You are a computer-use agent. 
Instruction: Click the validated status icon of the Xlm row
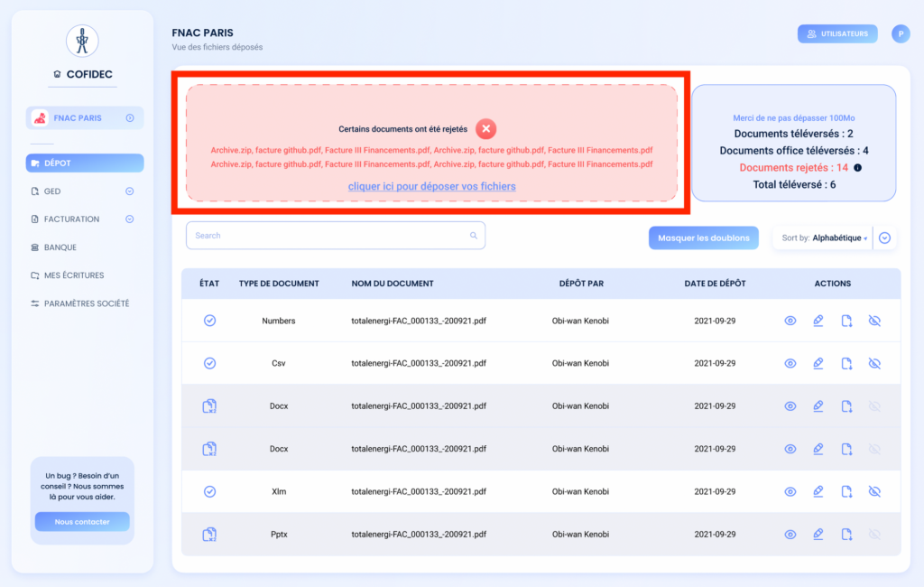tap(209, 491)
